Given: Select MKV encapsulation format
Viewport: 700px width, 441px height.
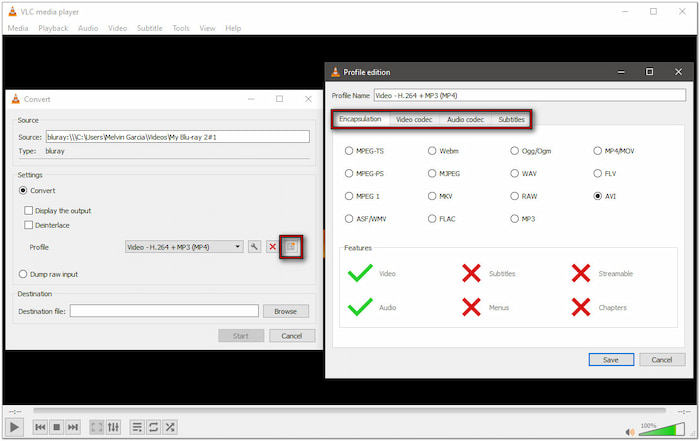Looking at the screenshot, I should pyautogui.click(x=432, y=196).
